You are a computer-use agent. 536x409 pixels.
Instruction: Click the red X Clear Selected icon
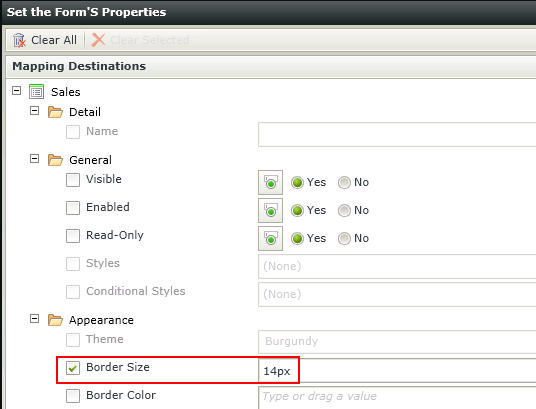(98, 40)
